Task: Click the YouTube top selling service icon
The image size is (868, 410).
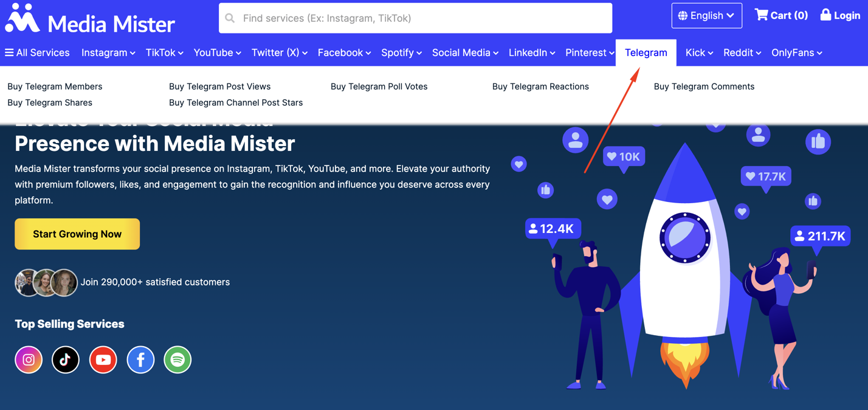Action: click(103, 360)
